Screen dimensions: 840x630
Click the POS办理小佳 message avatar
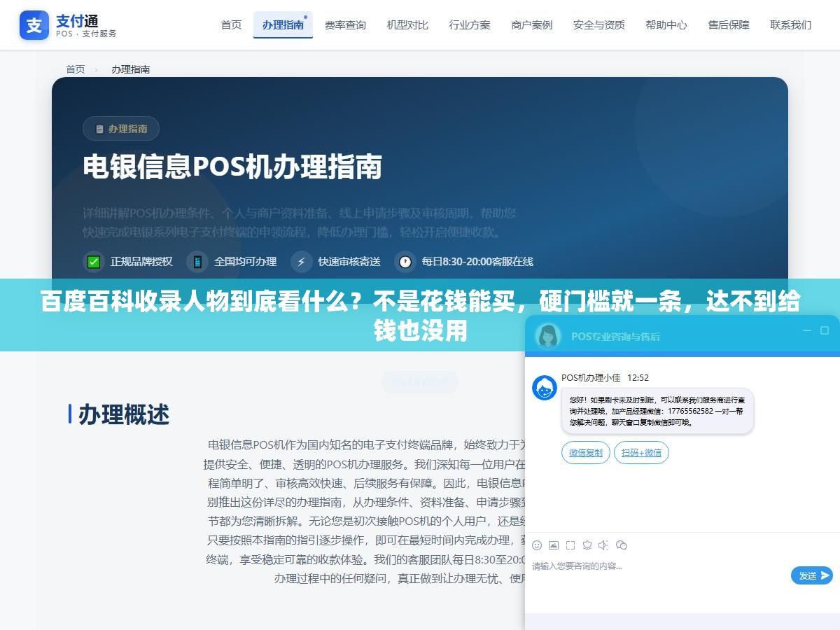coord(545,388)
